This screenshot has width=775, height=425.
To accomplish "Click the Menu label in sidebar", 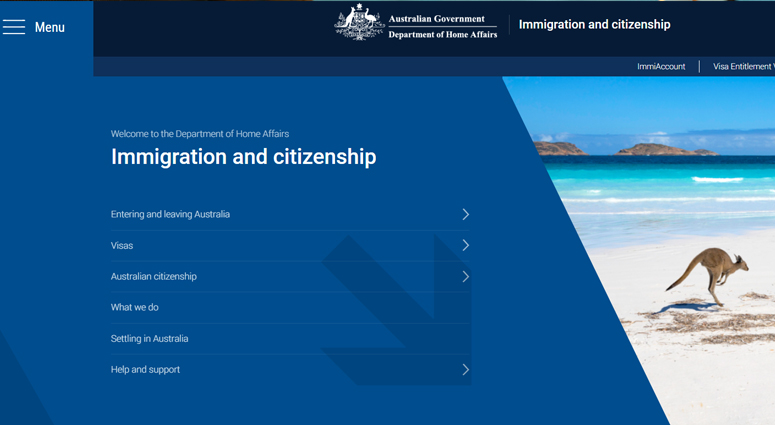I will coord(49,27).
